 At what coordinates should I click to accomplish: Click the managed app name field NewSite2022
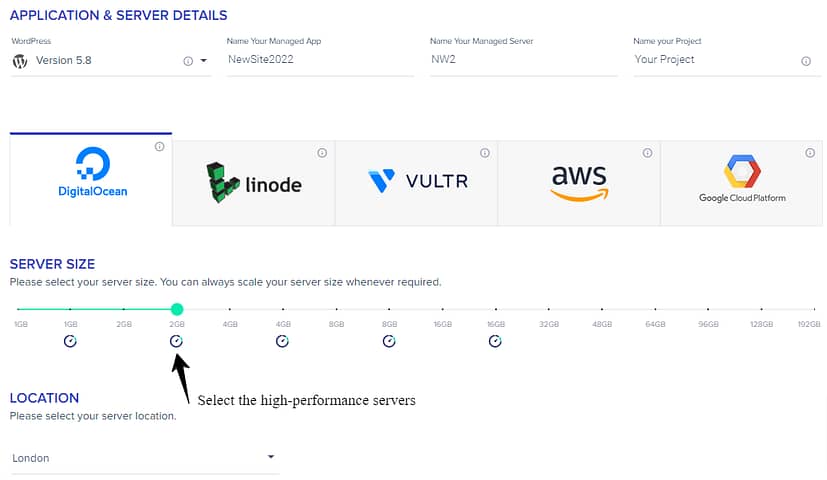click(319, 60)
